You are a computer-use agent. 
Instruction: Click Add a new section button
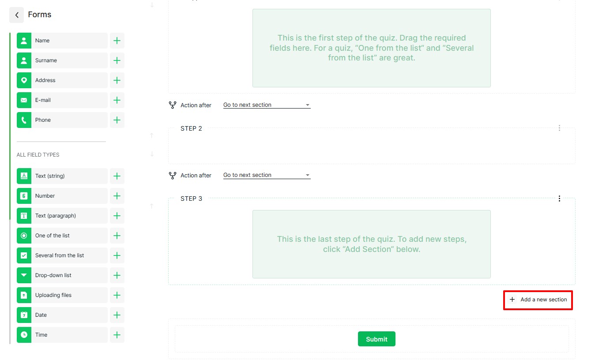coord(538,300)
